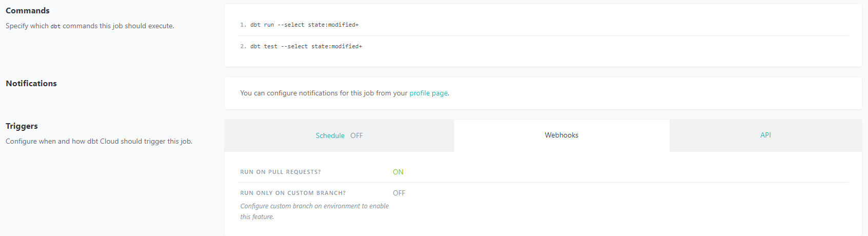
Task: Click the Commands section heading
Action: click(28, 11)
